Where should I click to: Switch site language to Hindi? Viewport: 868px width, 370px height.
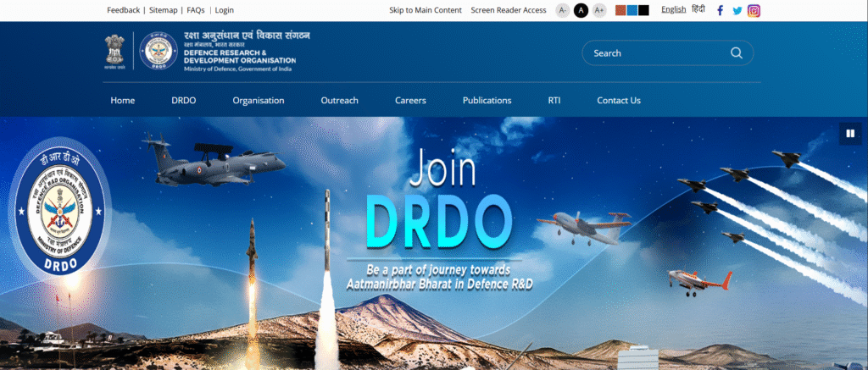coord(698,9)
